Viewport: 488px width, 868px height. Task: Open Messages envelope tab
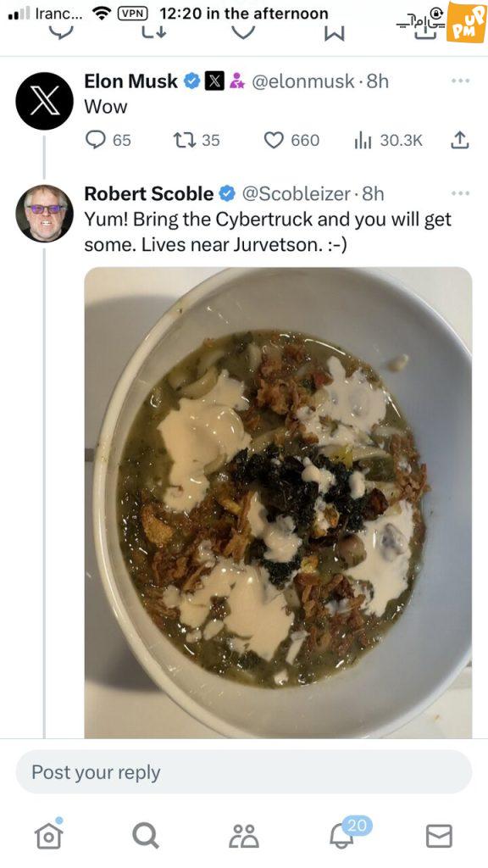[x=440, y=836]
